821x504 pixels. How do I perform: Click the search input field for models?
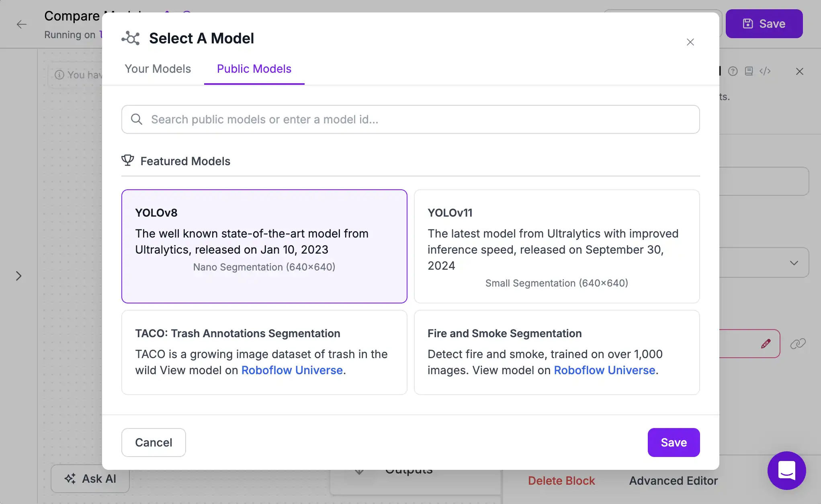411,119
